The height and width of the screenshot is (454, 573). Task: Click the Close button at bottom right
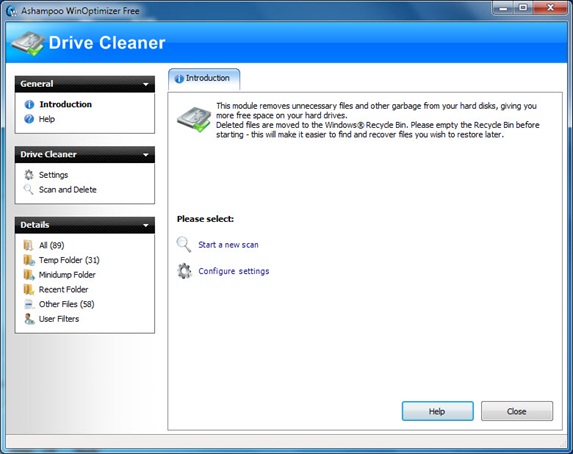pyautogui.click(x=517, y=411)
